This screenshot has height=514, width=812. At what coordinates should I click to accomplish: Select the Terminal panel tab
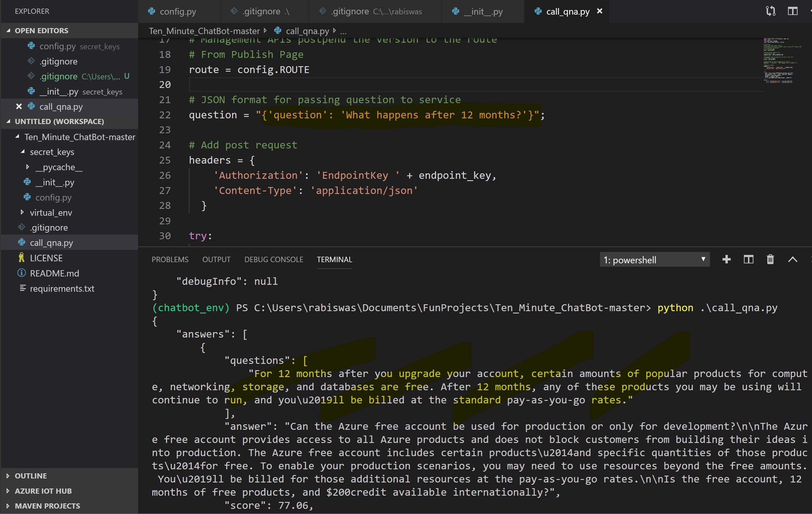coord(334,259)
